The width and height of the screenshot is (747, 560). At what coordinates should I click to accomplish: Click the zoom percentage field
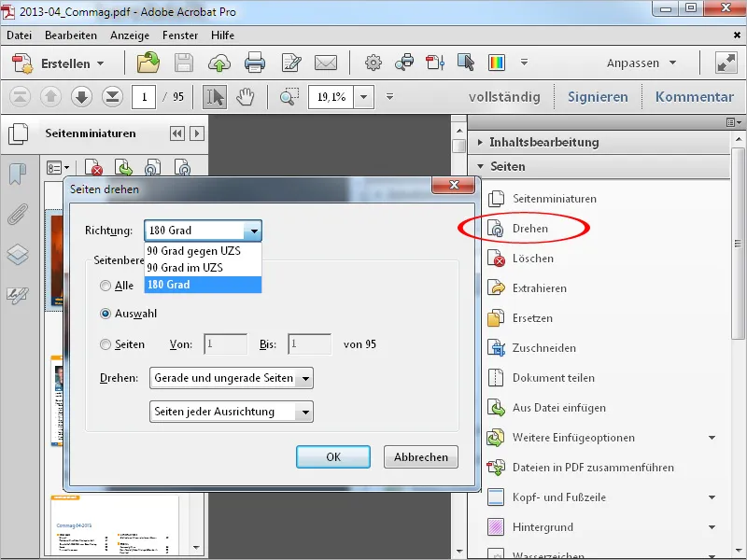coord(331,97)
